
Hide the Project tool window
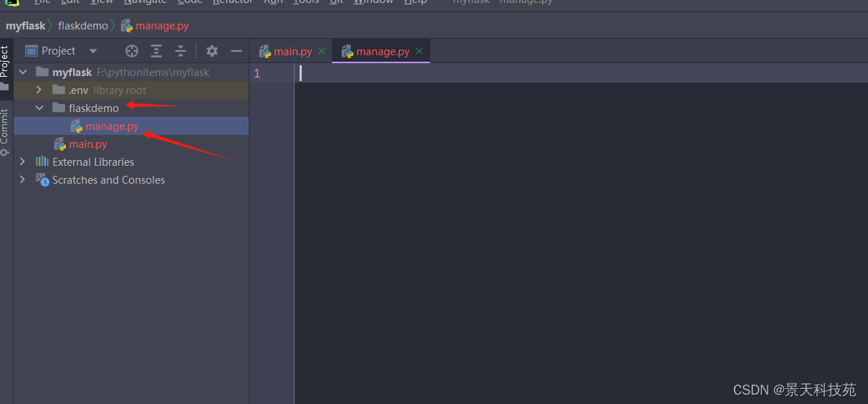[x=237, y=51]
